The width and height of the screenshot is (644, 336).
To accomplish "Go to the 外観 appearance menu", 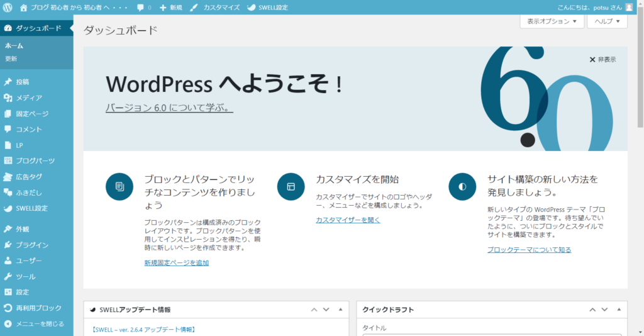I will (x=22, y=229).
